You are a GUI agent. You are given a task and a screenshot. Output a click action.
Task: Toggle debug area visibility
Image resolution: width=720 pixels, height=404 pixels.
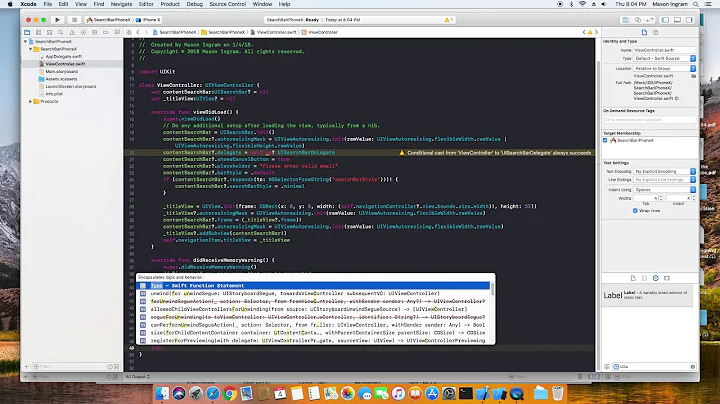click(677, 20)
